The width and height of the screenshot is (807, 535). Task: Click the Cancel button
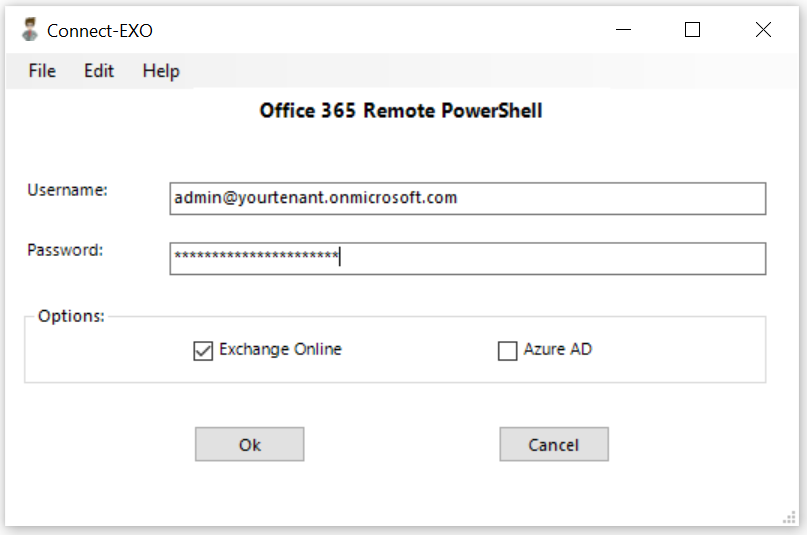coord(554,444)
